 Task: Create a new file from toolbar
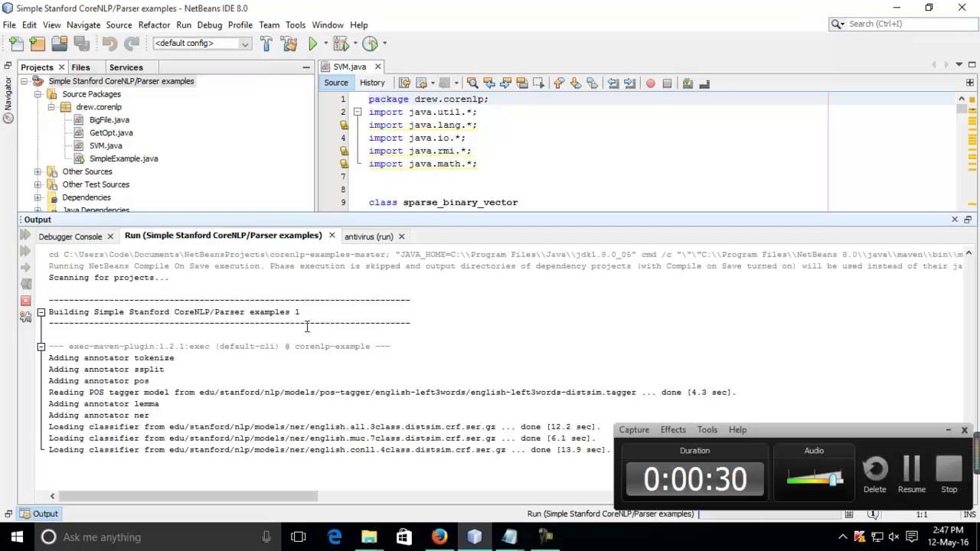pyautogui.click(x=16, y=44)
